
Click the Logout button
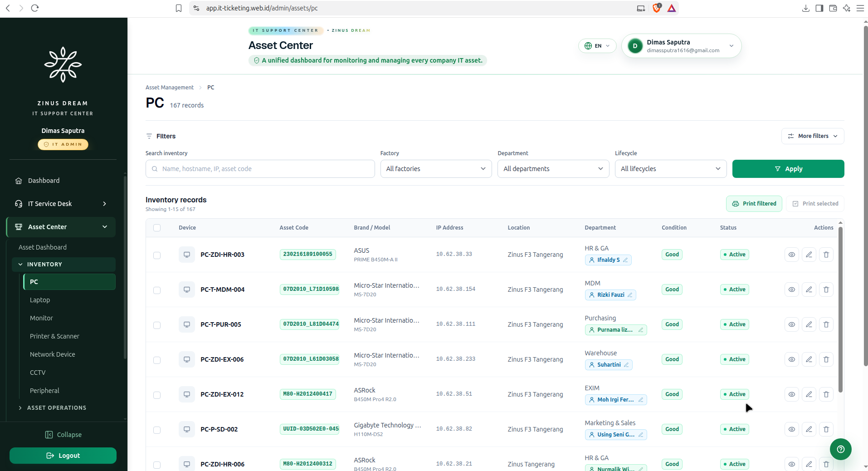(63, 456)
